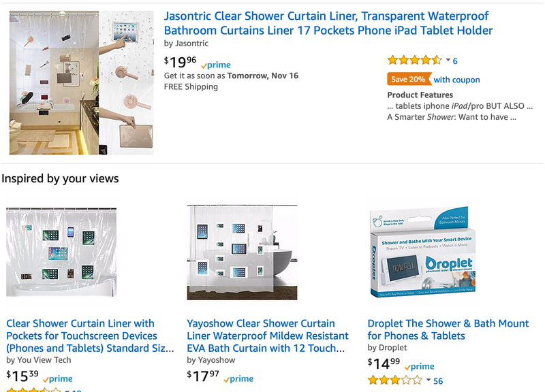
Task: Follow the "with coupon" link
Action: point(457,80)
